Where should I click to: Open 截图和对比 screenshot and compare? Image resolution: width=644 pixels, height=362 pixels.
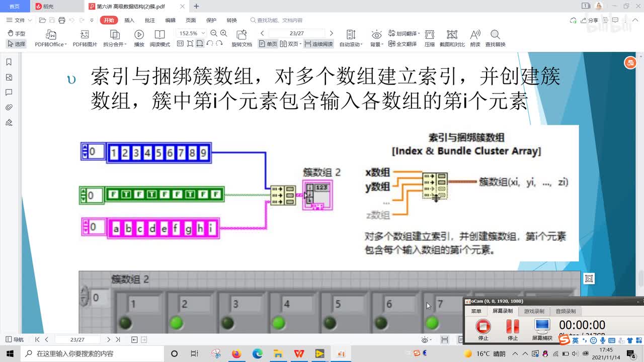coord(452,38)
